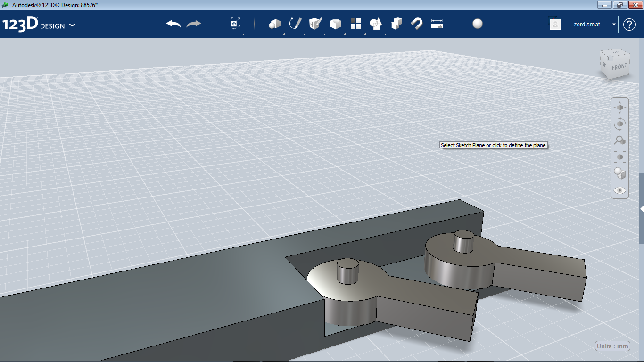
Task: Expand the arrow beside Modify icon
Action: pyautogui.click(x=345, y=34)
